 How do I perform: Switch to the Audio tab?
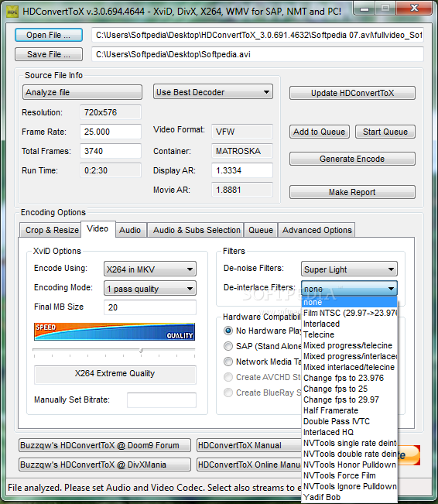[x=130, y=230]
